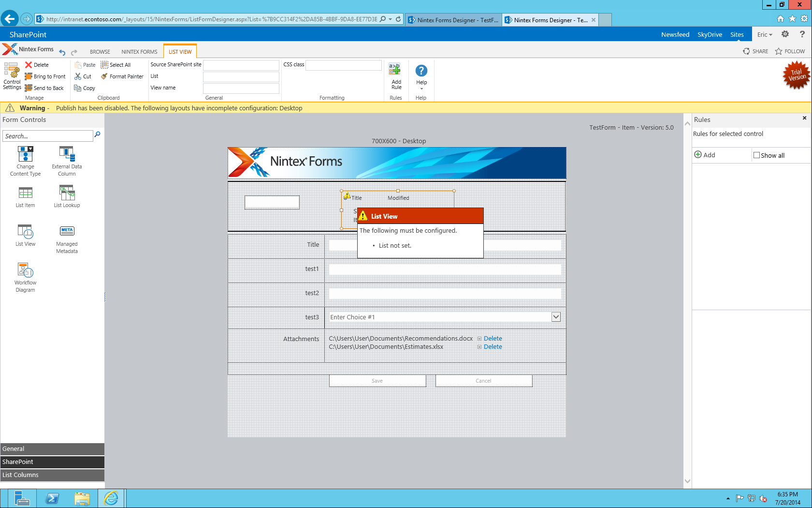The image size is (812, 508).
Task: Check the Show all checkbox
Action: (x=757, y=155)
